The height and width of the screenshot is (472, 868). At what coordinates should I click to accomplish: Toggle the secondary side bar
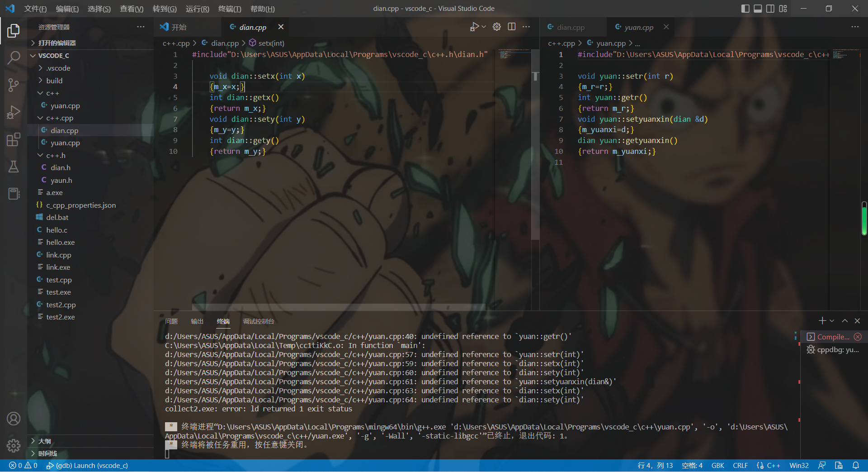point(770,9)
